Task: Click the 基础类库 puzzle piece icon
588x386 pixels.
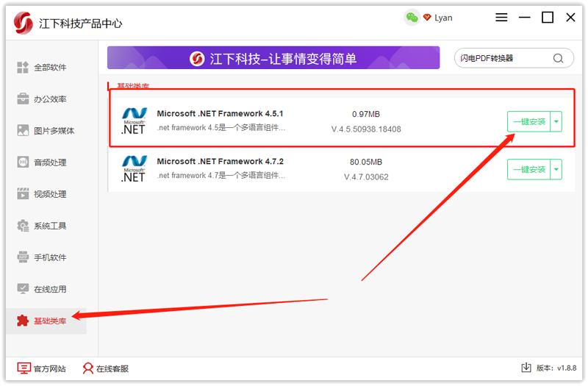Action: (x=23, y=321)
